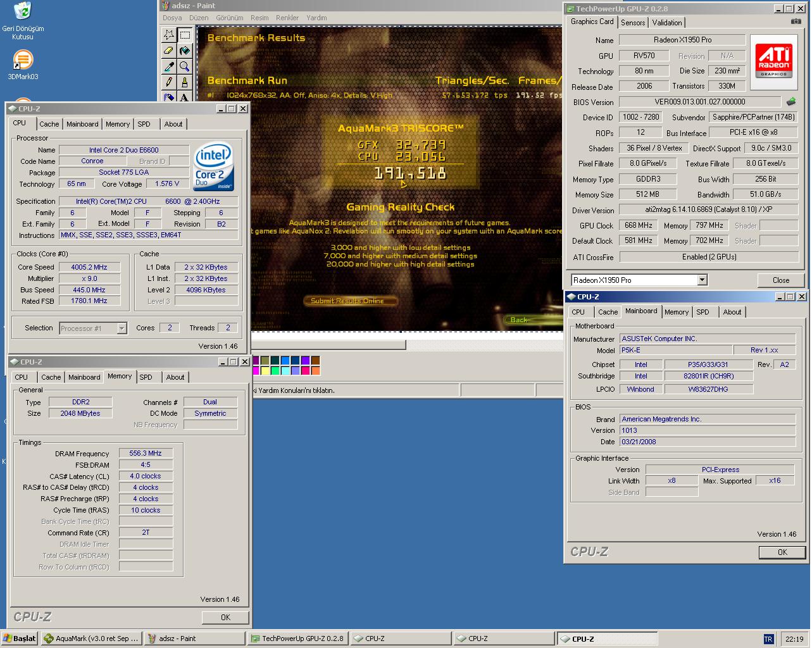The height and width of the screenshot is (648, 812).
Task: Expand the Processor #1 selection dropdown
Action: [x=122, y=328]
